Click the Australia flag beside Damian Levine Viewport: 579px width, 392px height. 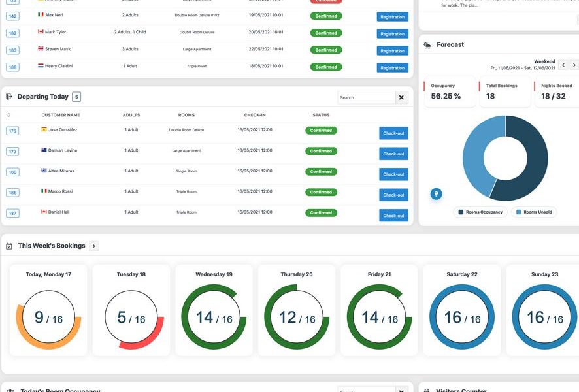[x=44, y=150]
